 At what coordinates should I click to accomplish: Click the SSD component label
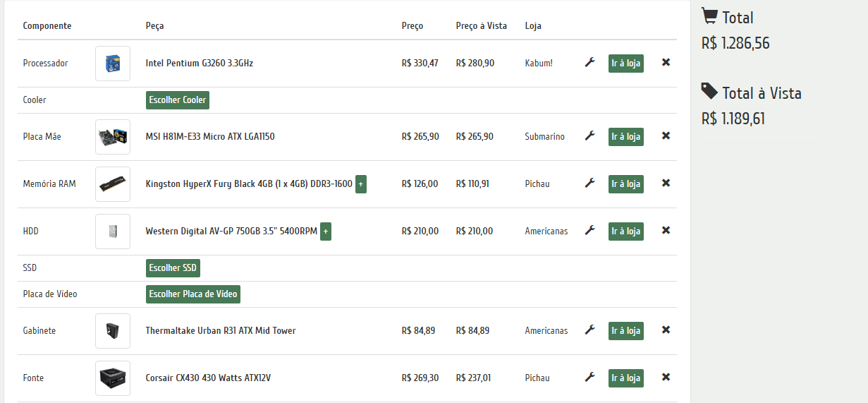30,267
